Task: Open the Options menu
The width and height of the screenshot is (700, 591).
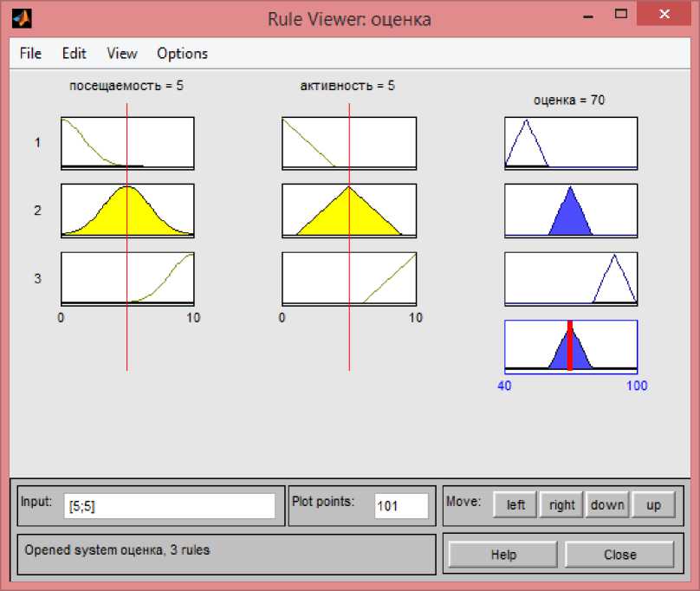Action: (x=182, y=54)
